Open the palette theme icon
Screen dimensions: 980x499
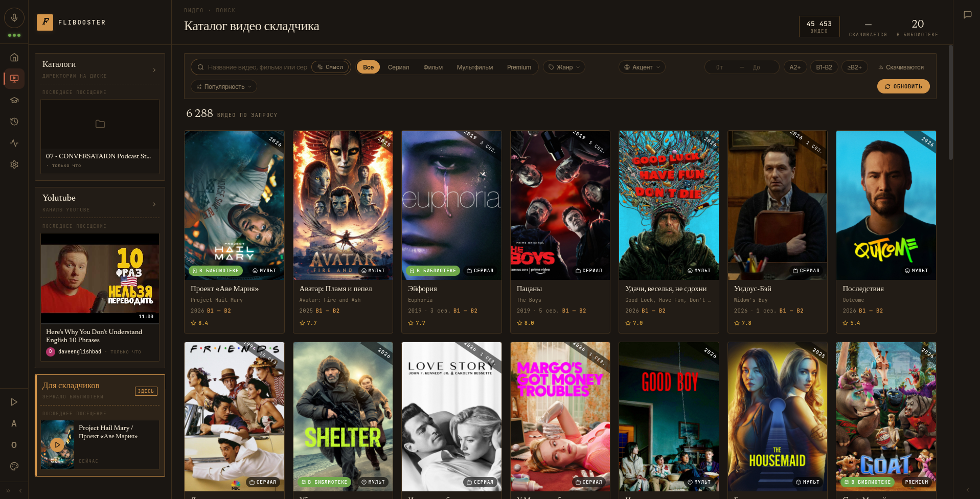click(14, 466)
